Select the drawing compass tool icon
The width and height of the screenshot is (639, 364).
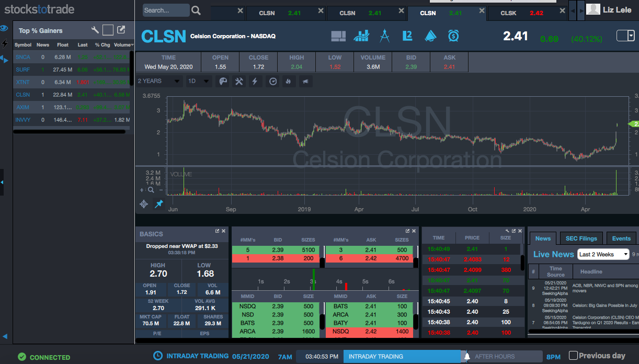click(x=384, y=36)
